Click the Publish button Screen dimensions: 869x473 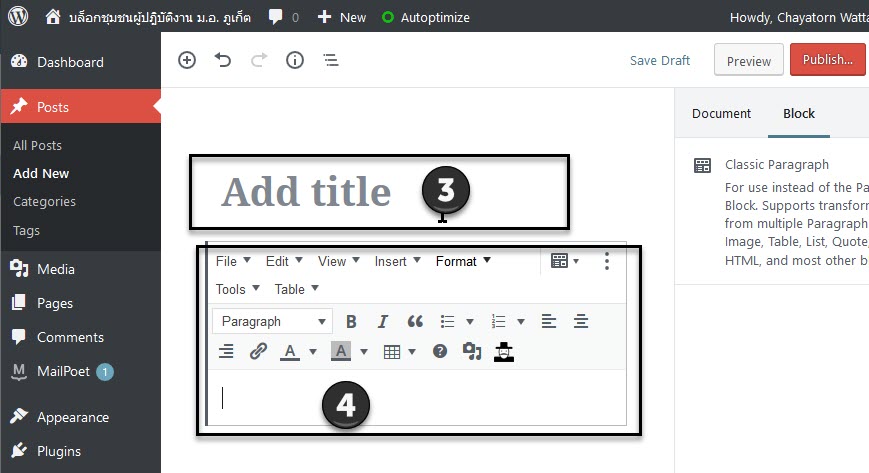(827, 59)
